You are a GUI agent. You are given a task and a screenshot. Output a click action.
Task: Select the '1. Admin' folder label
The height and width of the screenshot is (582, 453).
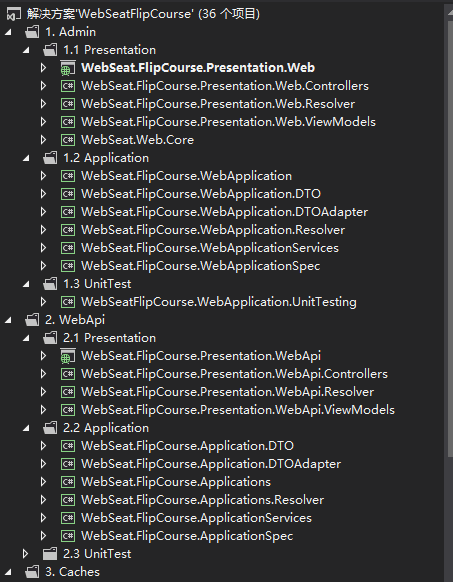(x=71, y=32)
